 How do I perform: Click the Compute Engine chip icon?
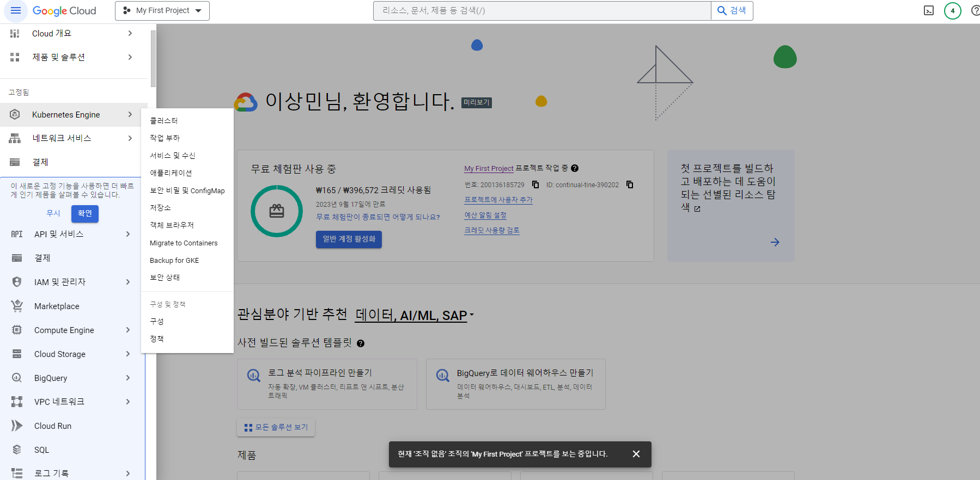(17, 330)
